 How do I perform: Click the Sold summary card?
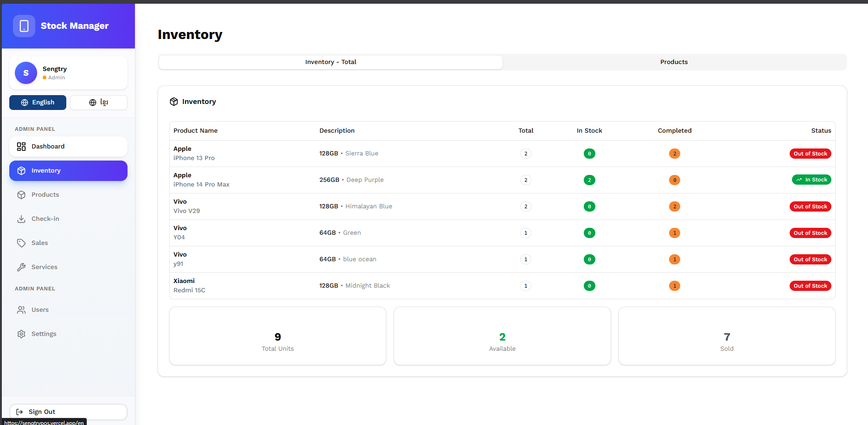(x=727, y=336)
